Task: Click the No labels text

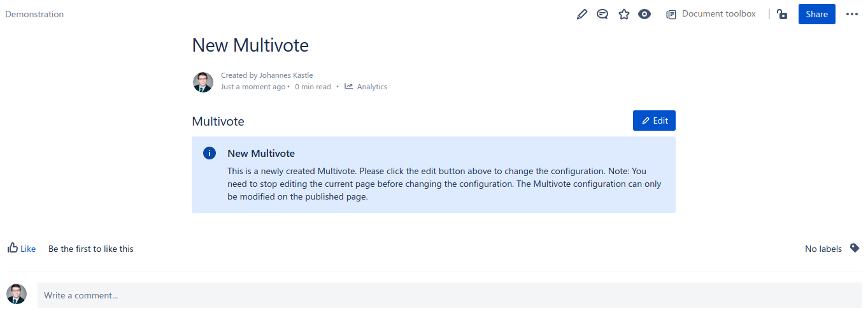Action: click(823, 249)
